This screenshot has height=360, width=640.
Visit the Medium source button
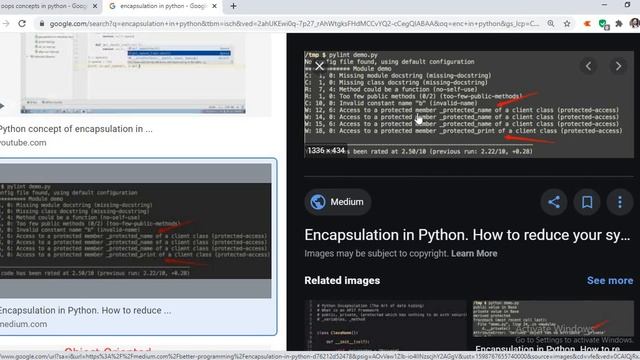point(338,202)
